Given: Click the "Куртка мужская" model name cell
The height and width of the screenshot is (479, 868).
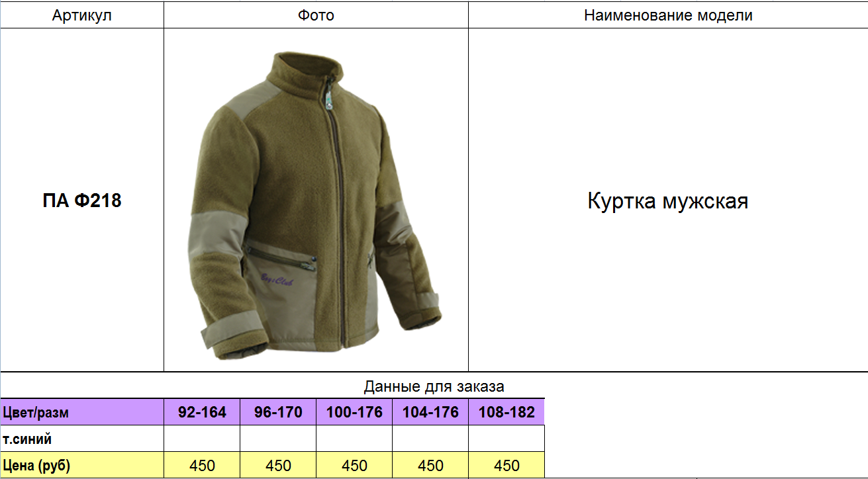Looking at the screenshot, I should (x=667, y=200).
